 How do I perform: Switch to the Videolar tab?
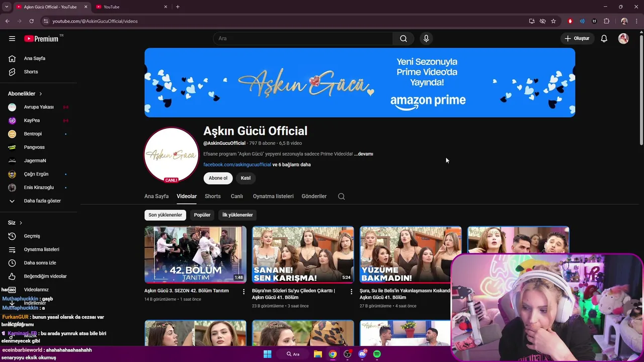pyautogui.click(x=187, y=197)
